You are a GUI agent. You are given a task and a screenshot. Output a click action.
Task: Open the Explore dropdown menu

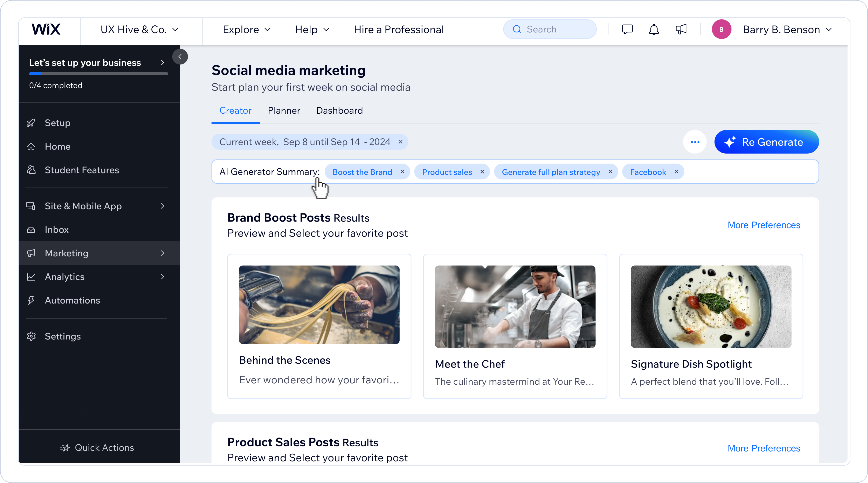coord(247,30)
